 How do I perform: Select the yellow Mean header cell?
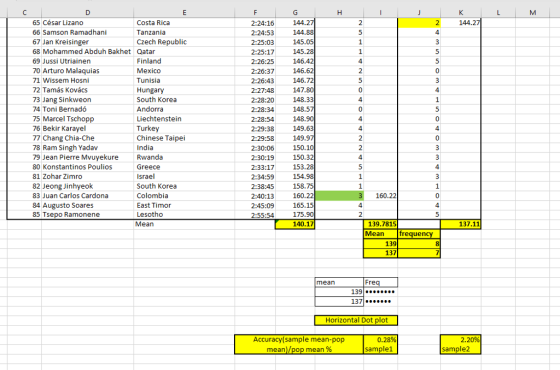coord(380,234)
